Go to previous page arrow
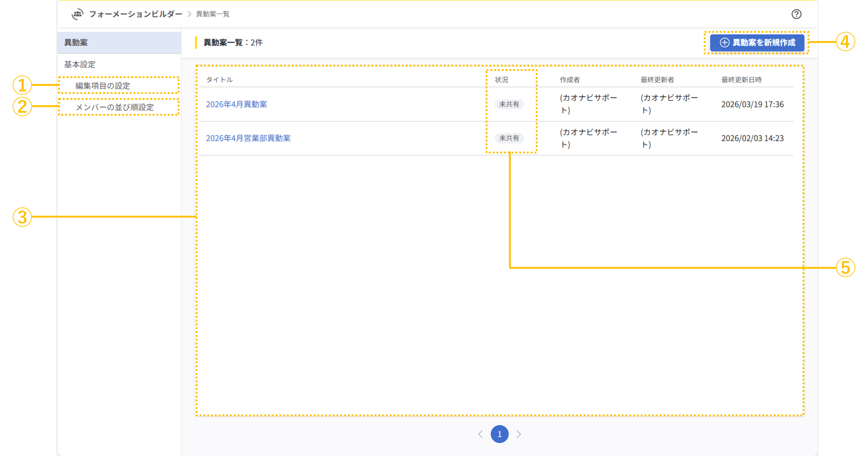 [480, 434]
